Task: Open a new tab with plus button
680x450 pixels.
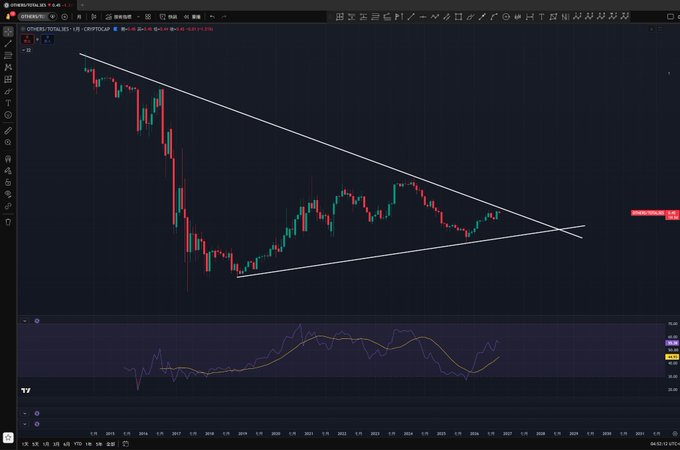Action: coord(82,5)
